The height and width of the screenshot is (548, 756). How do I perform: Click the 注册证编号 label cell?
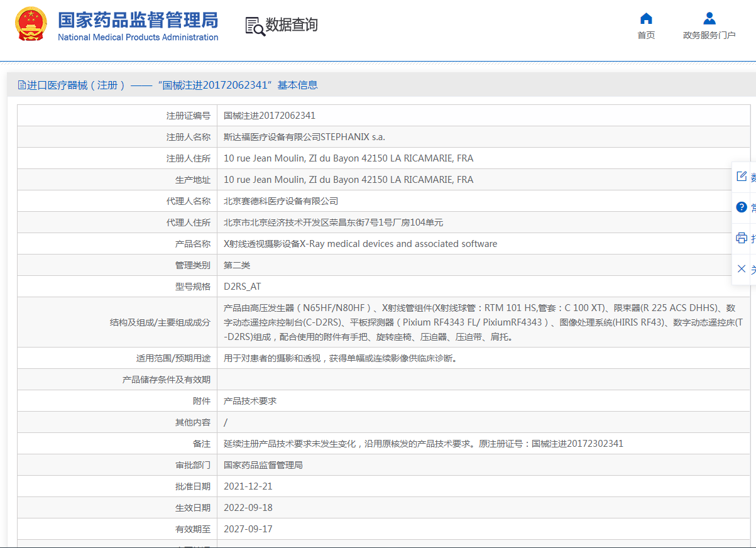[117, 116]
